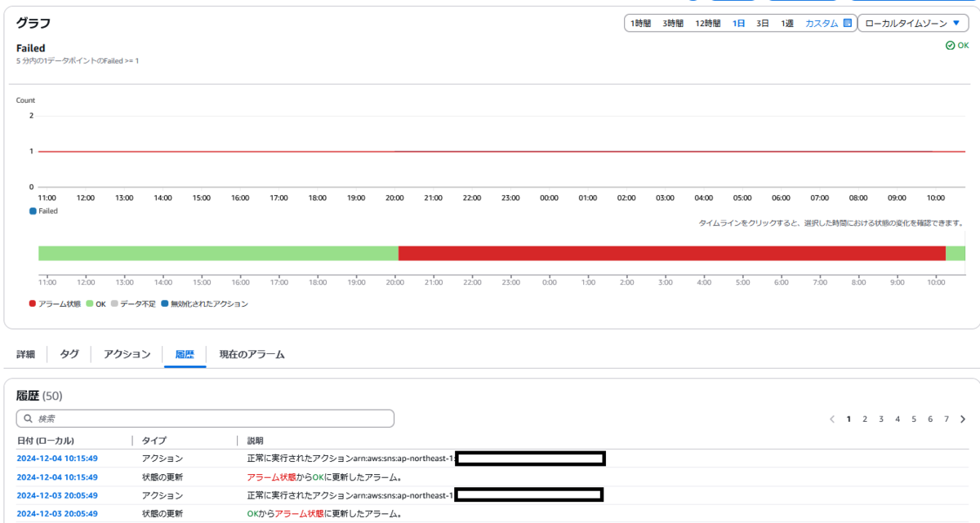Click the search magnifier icon
Image resolution: width=980 pixels, height=523 pixels.
click(29, 419)
